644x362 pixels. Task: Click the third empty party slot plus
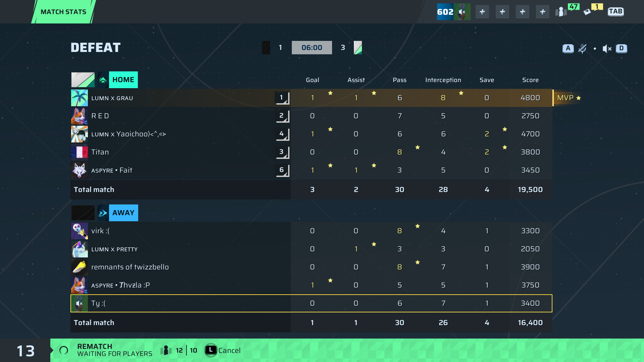[x=523, y=12]
